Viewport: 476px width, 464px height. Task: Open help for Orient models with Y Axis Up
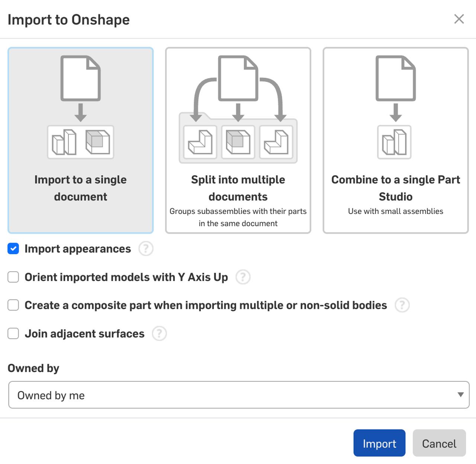[x=243, y=277]
